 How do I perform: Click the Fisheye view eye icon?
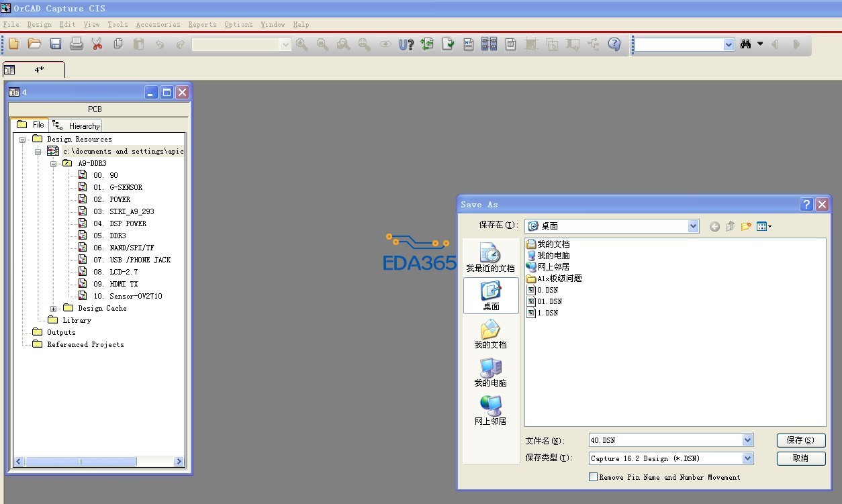click(385, 44)
